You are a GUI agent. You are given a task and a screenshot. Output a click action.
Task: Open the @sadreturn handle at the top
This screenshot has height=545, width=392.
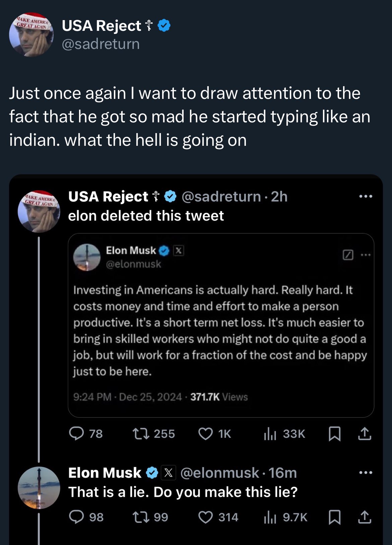click(x=101, y=44)
